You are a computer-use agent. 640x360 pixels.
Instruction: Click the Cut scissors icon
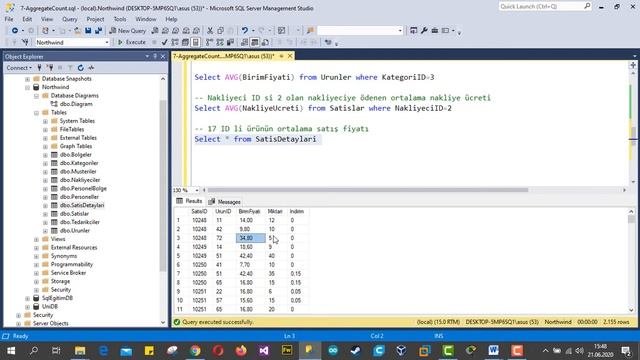[x=210, y=31]
